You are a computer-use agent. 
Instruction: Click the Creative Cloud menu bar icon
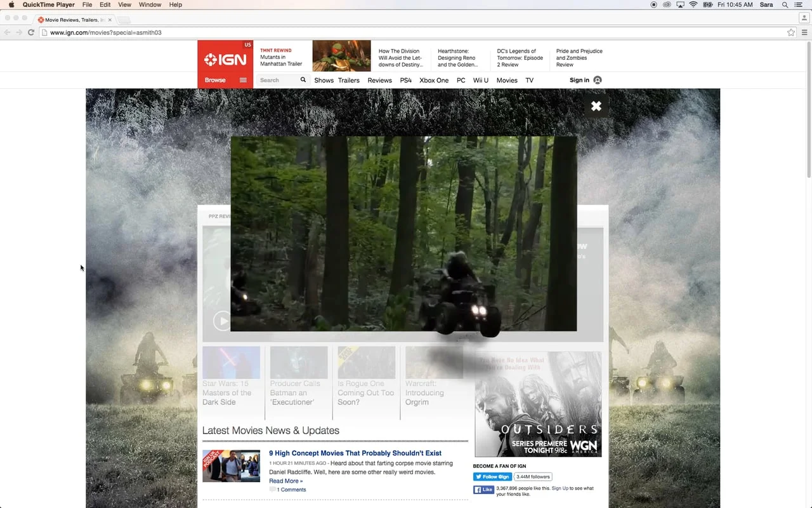click(667, 4)
